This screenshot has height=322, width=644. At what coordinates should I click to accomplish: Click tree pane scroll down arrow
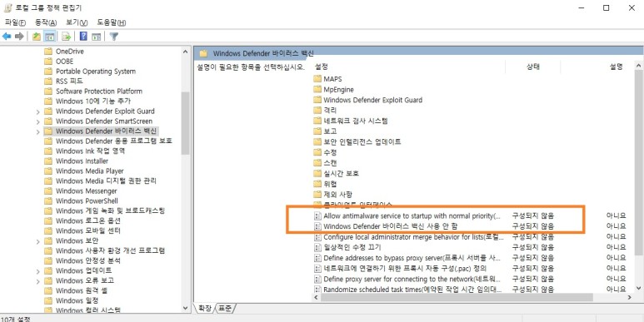coord(185,308)
